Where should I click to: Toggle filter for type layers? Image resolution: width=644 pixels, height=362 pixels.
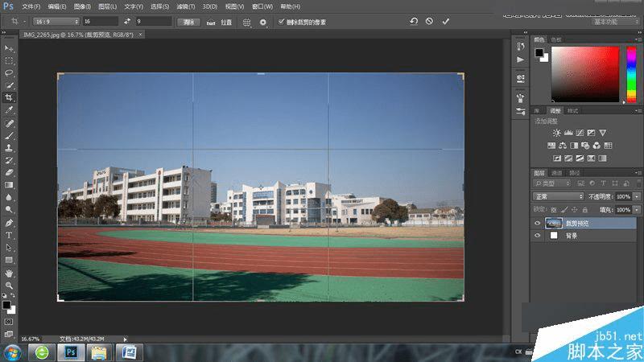pyautogui.click(x=603, y=183)
